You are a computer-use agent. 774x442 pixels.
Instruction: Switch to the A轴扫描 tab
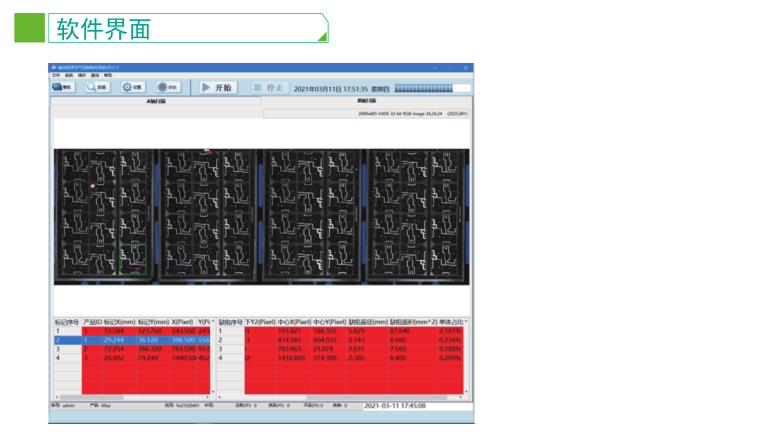156,101
